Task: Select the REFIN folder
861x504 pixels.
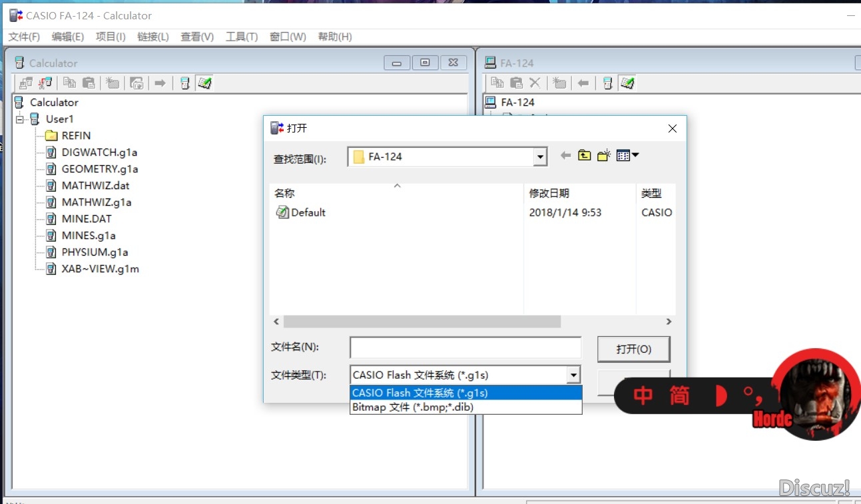Action: [x=76, y=136]
